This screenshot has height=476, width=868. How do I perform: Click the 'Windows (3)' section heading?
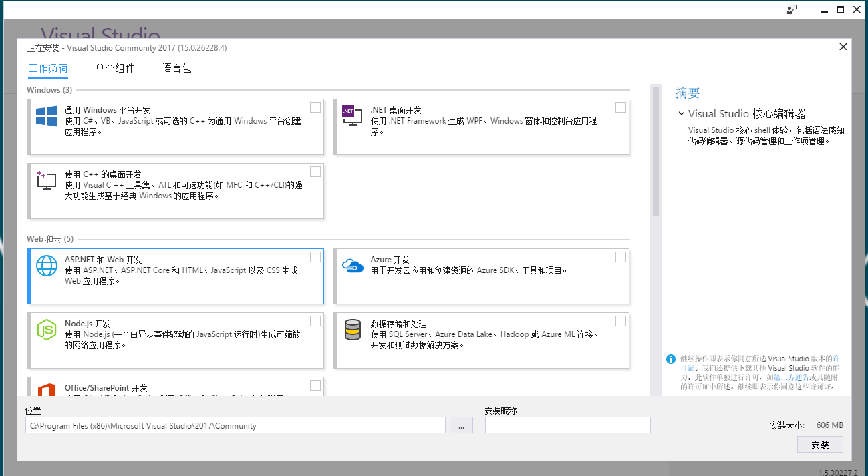coord(49,90)
